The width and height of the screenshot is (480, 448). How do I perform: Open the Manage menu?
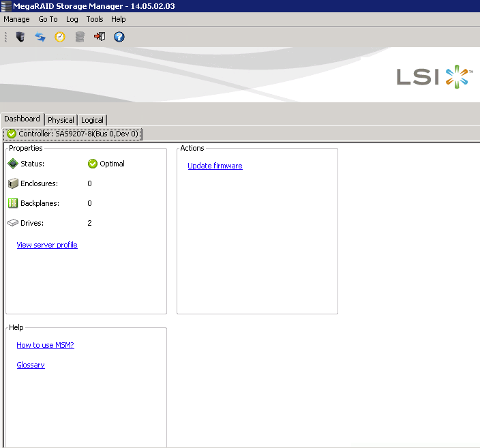[x=16, y=20]
